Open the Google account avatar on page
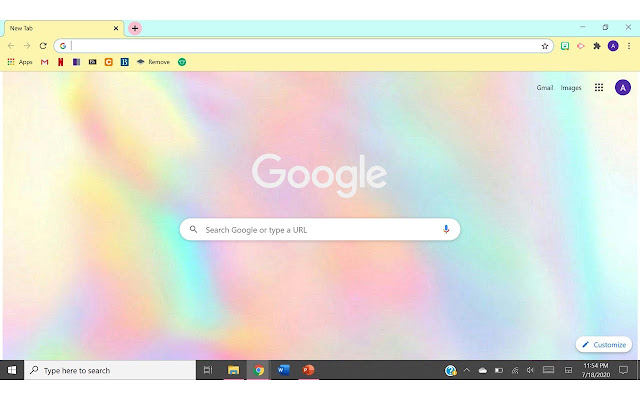 click(623, 87)
